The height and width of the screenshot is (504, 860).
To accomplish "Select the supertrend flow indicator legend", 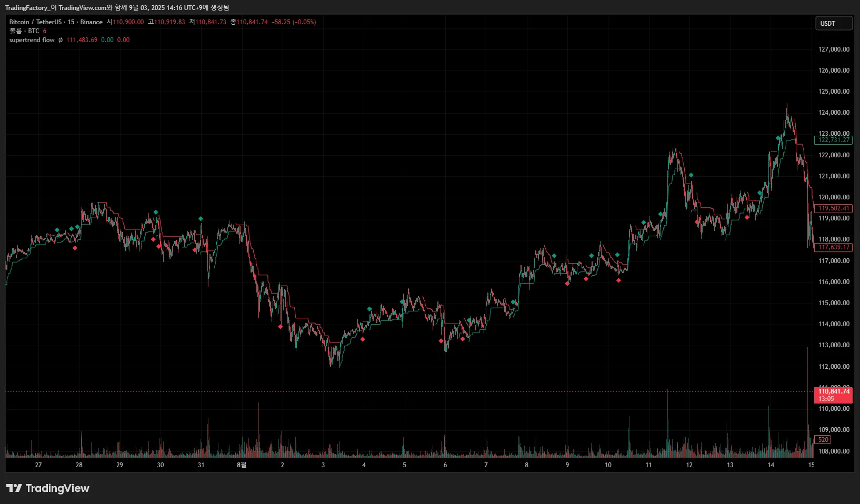I will point(32,40).
